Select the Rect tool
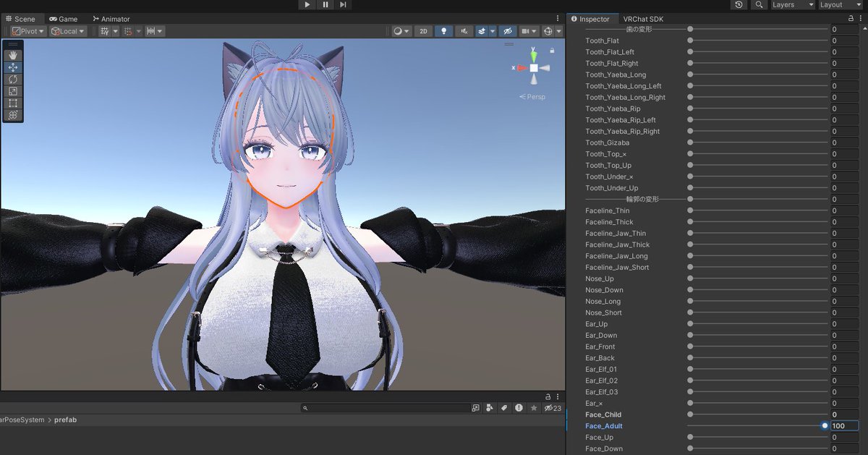The width and height of the screenshot is (868, 455). [x=13, y=103]
